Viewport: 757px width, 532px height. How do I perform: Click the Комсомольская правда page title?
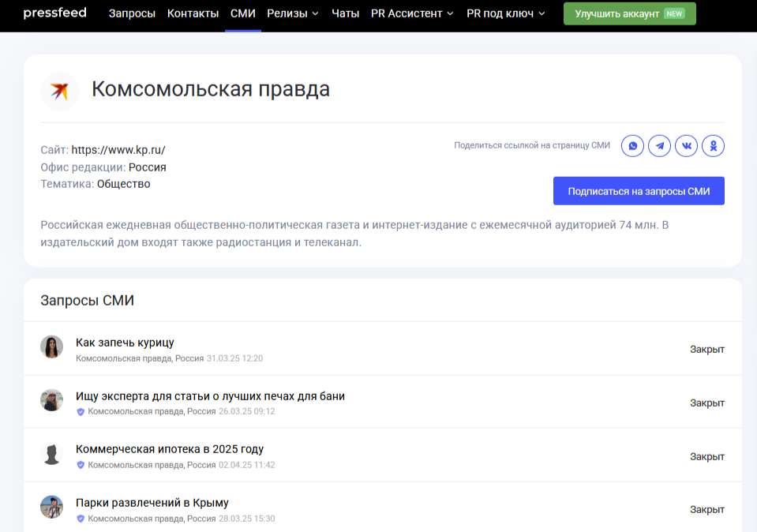click(211, 89)
